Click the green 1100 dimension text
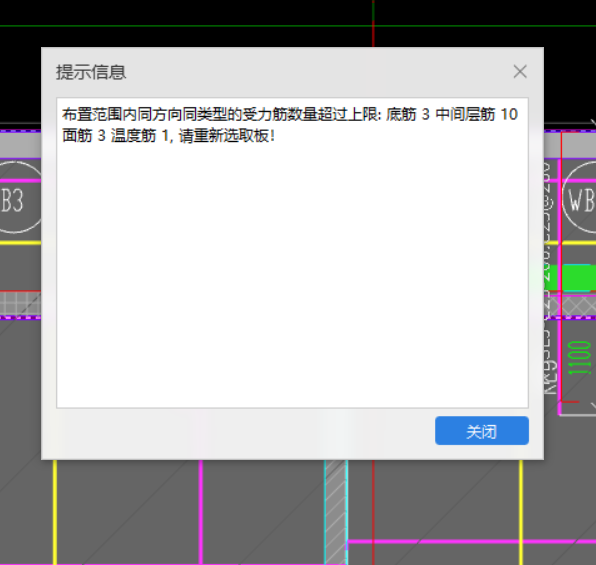596x565 pixels. (x=579, y=357)
